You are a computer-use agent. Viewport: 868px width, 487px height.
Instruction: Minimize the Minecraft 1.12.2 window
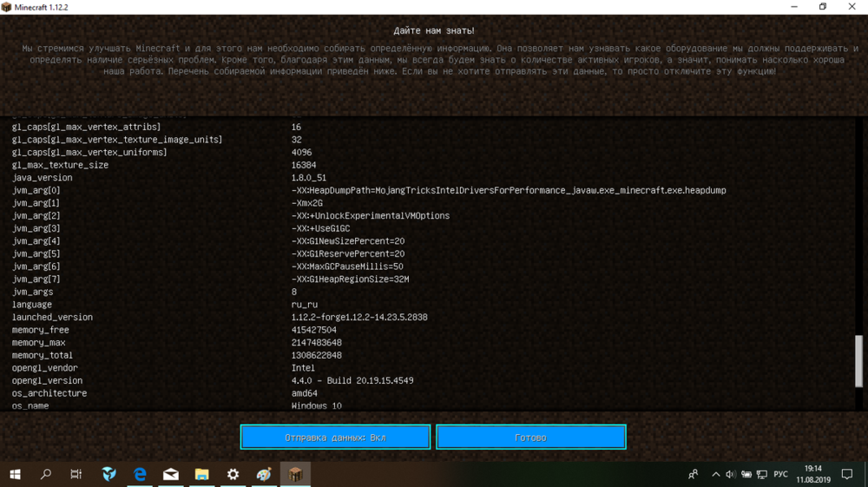[x=794, y=7]
